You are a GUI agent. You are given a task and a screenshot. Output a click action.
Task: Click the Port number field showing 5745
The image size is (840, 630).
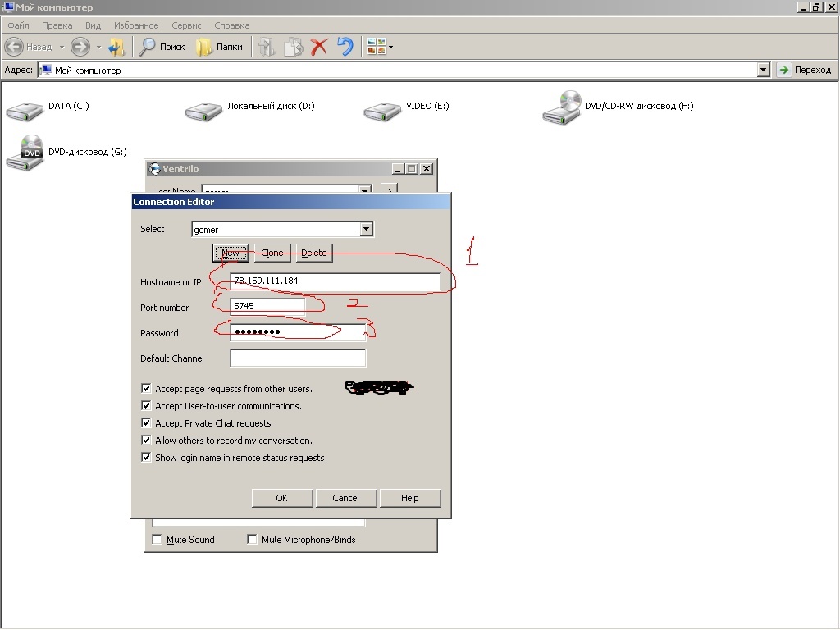(268, 307)
